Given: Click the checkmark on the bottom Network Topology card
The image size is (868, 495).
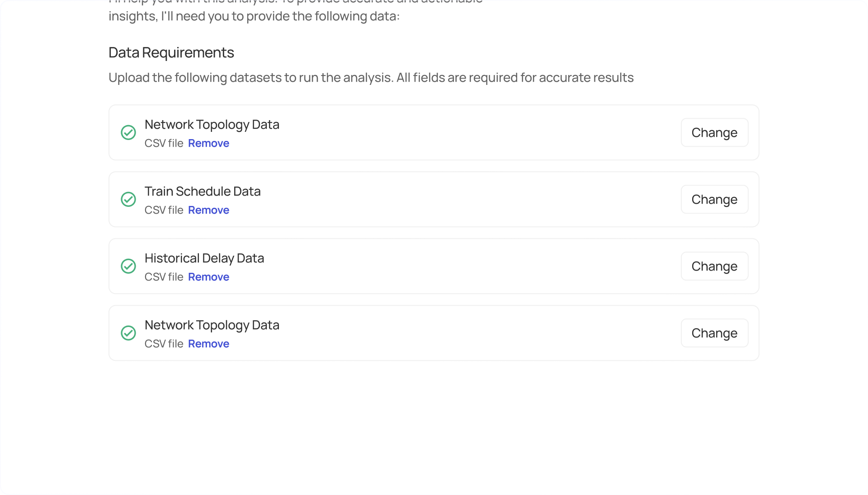Looking at the screenshot, I should tap(128, 333).
